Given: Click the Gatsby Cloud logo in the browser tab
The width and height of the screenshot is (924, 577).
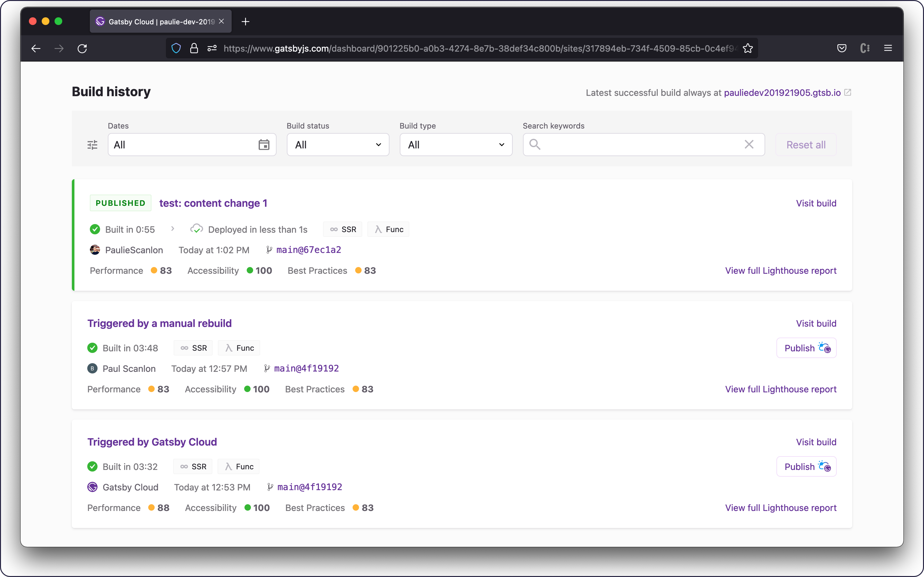Looking at the screenshot, I should [x=100, y=21].
